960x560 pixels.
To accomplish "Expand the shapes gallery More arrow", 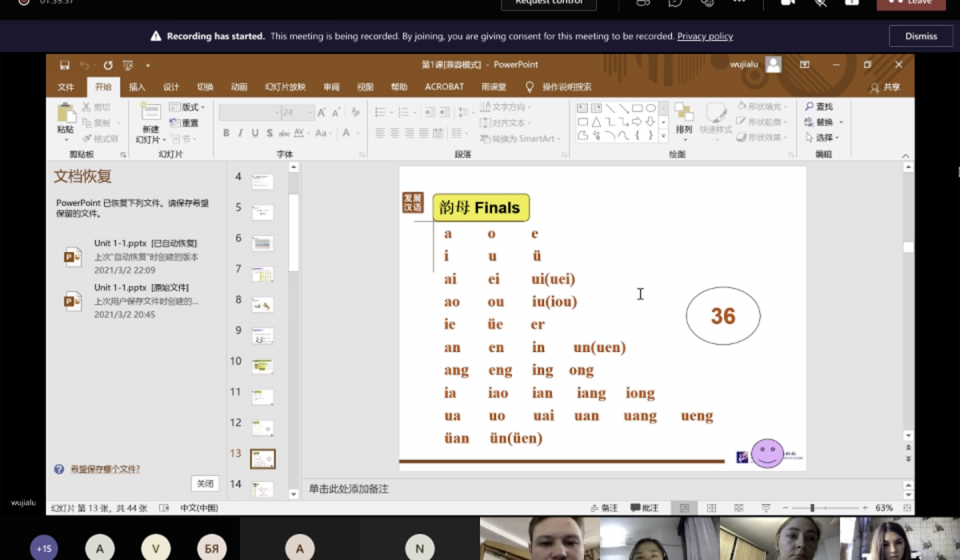I will click(x=663, y=136).
